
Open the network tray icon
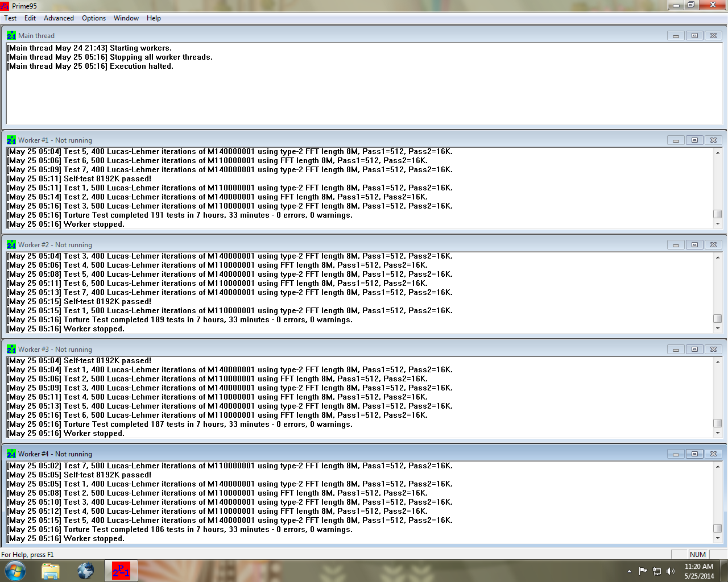(x=657, y=571)
